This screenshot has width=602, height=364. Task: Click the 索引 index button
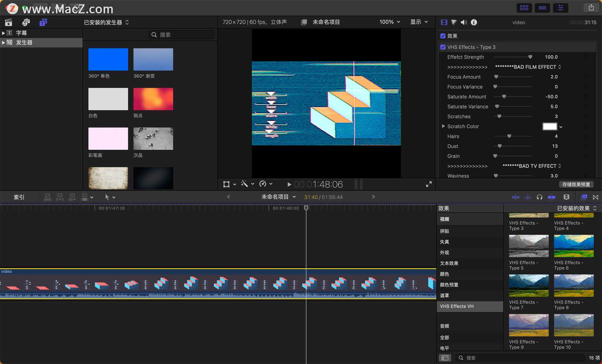19,197
